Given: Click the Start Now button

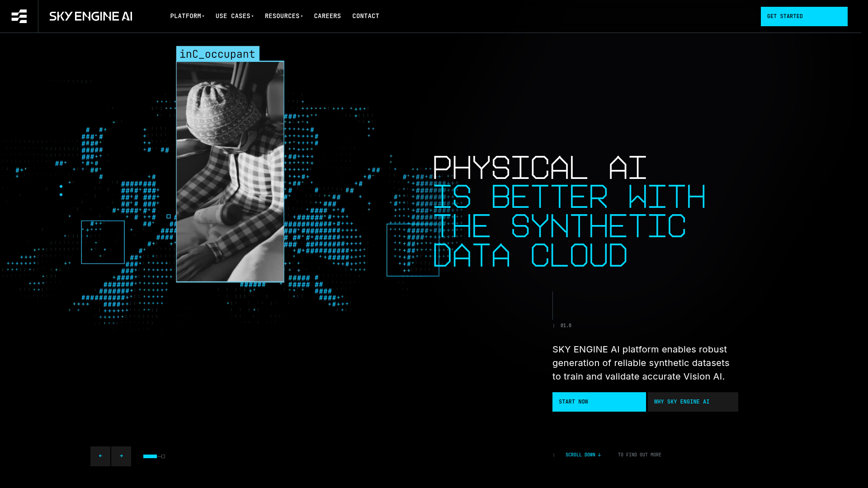Looking at the screenshot, I should point(599,402).
